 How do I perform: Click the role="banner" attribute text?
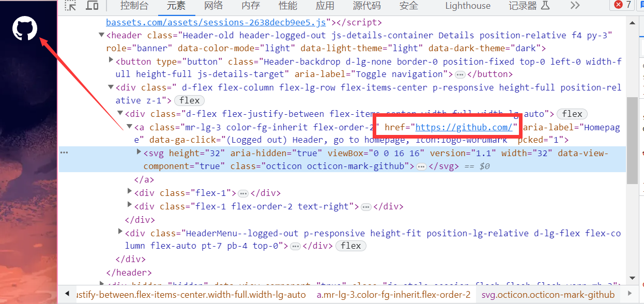point(140,48)
